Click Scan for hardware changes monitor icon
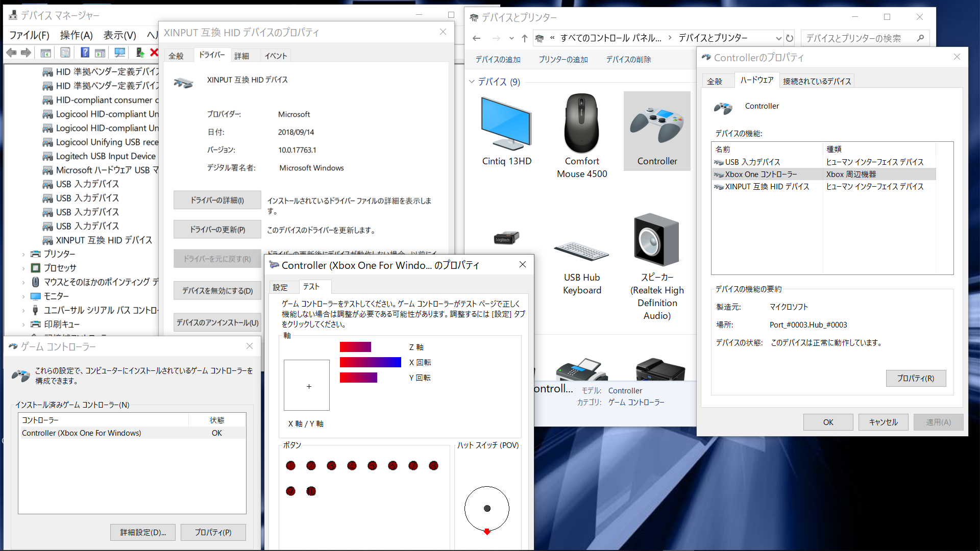 120,53
